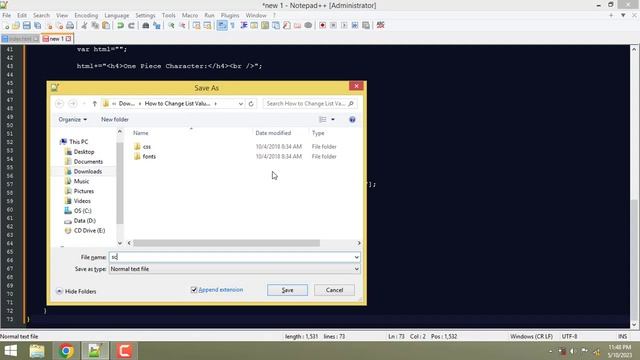Select Downloads in navigation pane
640x360 pixels.
[x=87, y=171]
